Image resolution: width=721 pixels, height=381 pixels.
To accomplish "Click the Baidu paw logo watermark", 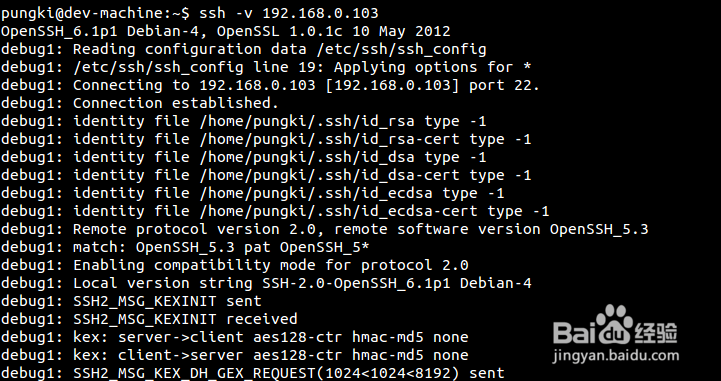I will pos(615,324).
